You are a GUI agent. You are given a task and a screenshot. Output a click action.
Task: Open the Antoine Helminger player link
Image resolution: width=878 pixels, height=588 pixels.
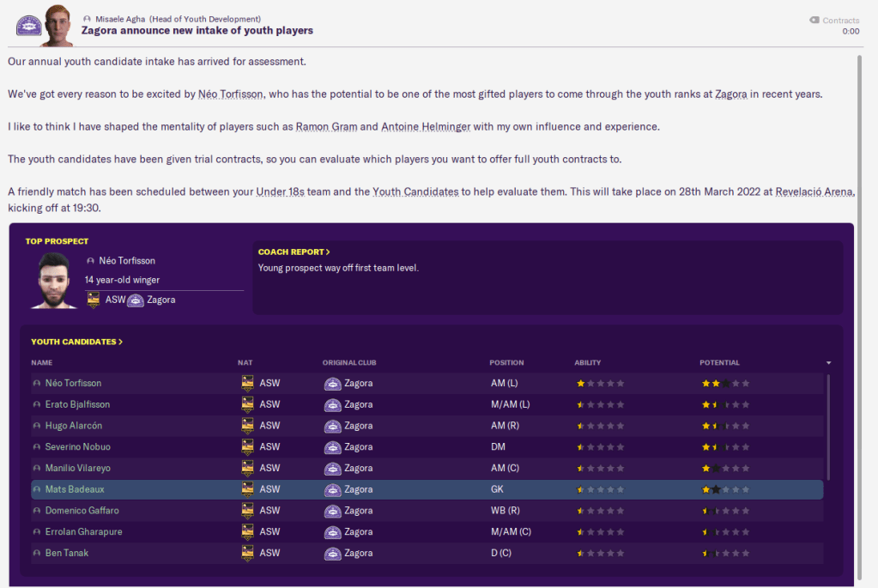(426, 127)
